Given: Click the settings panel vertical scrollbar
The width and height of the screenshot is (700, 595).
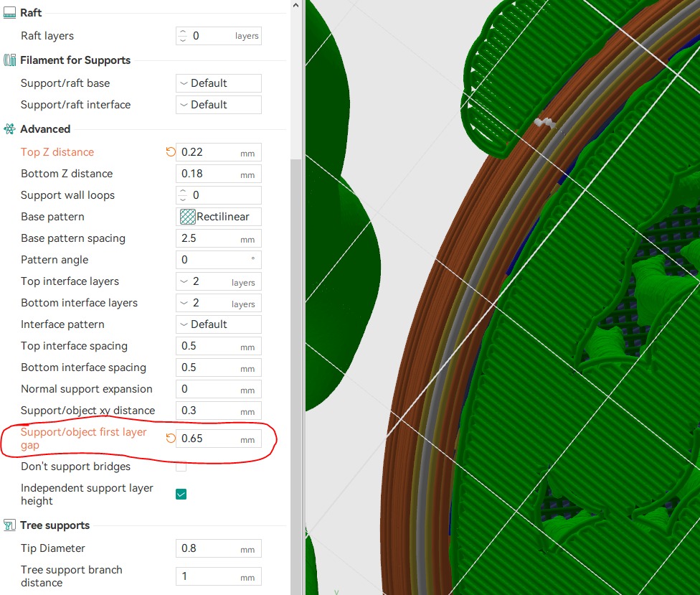Looking at the screenshot, I should pyautogui.click(x=295, y=375).
